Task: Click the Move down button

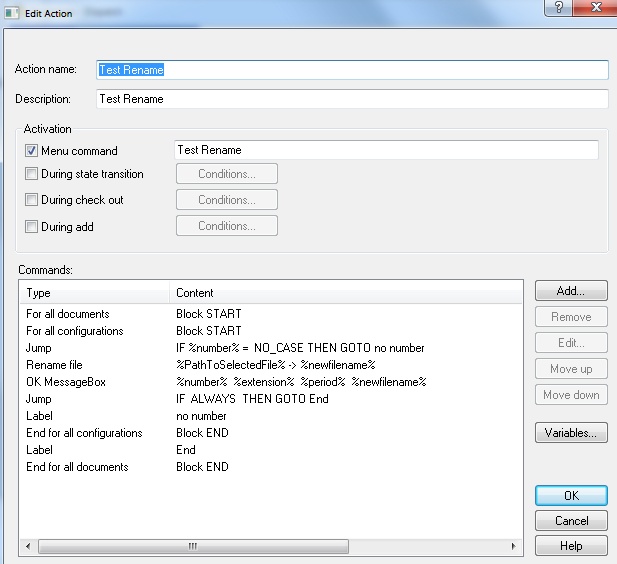Action: (x=571, y=395)
